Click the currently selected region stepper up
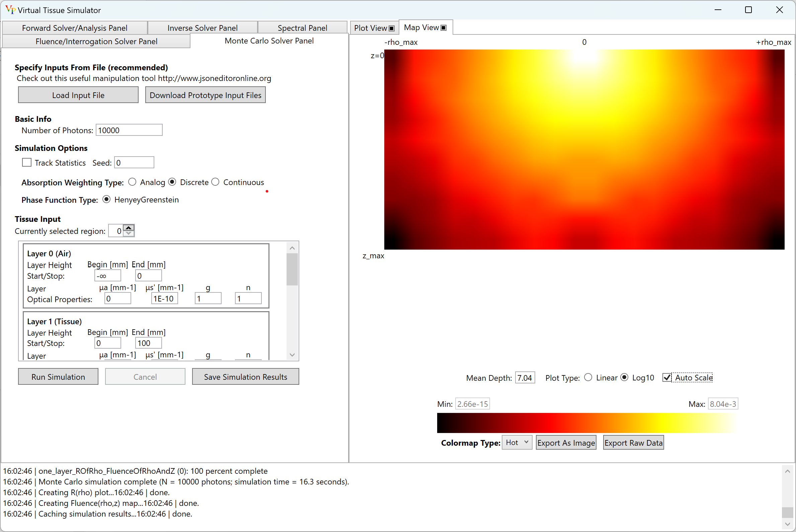This screenshot has width=796, height=532. click(129, 228)
